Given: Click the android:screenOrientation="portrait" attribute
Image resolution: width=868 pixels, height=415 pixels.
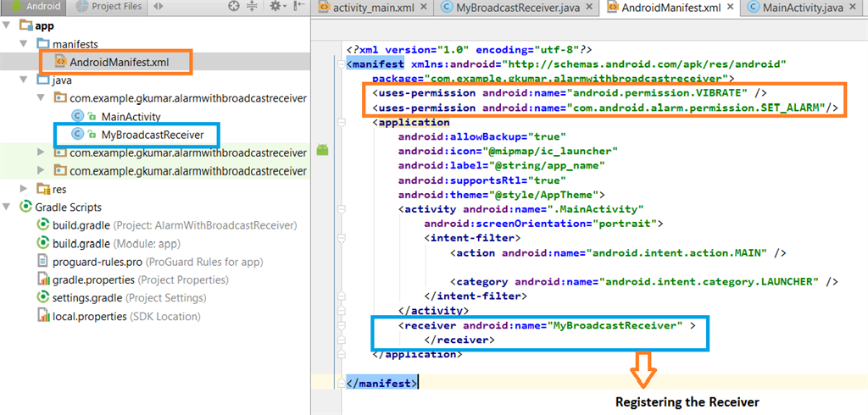Looking at the screenshot, I should [540, 224].
